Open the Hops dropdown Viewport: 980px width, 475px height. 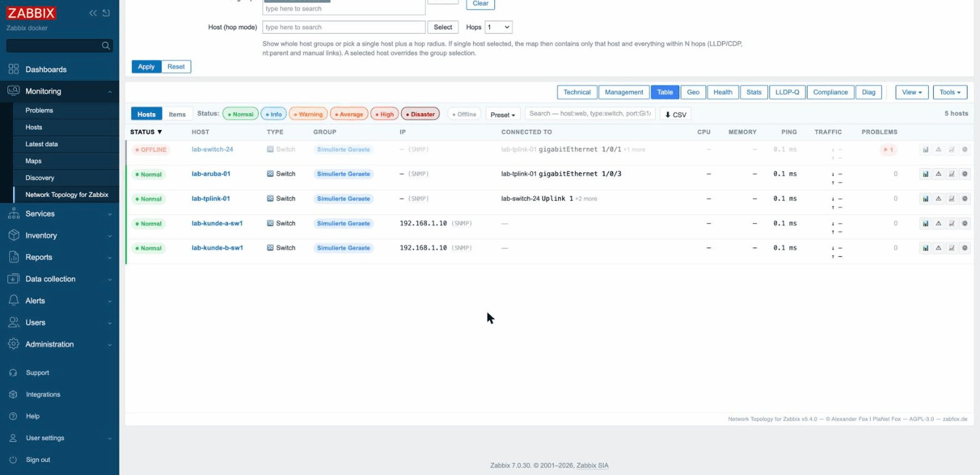[498, 27]
